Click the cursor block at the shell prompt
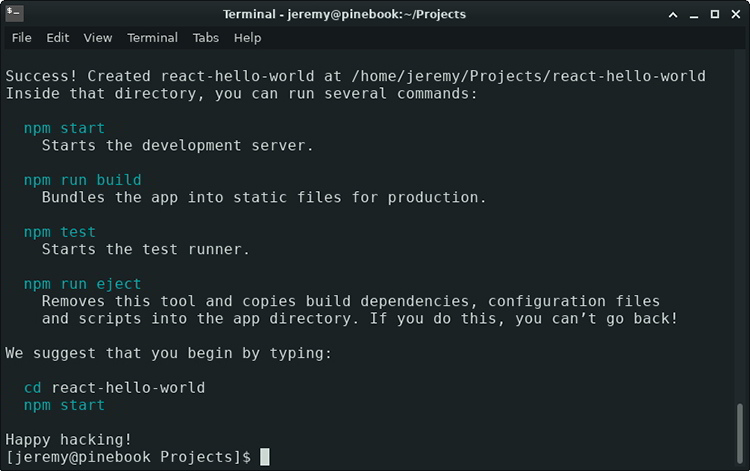Screen dimensions: 750x471 265,457
